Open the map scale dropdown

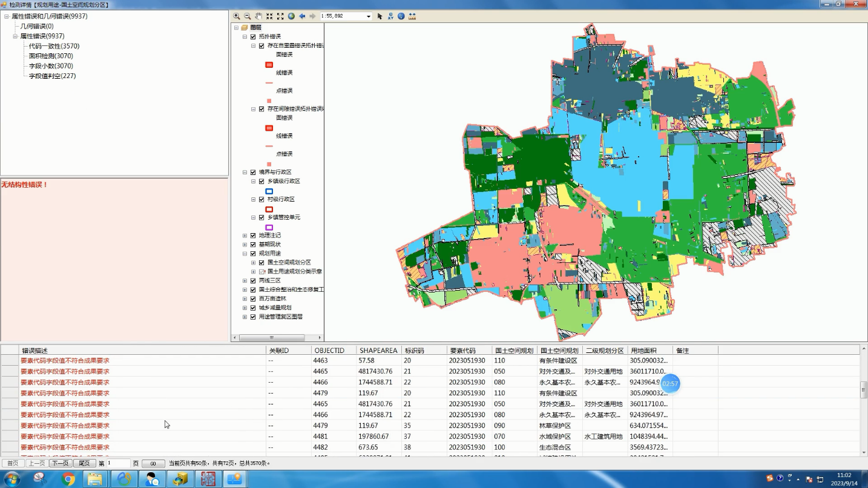pyautogui.click(x=368, y=16)
